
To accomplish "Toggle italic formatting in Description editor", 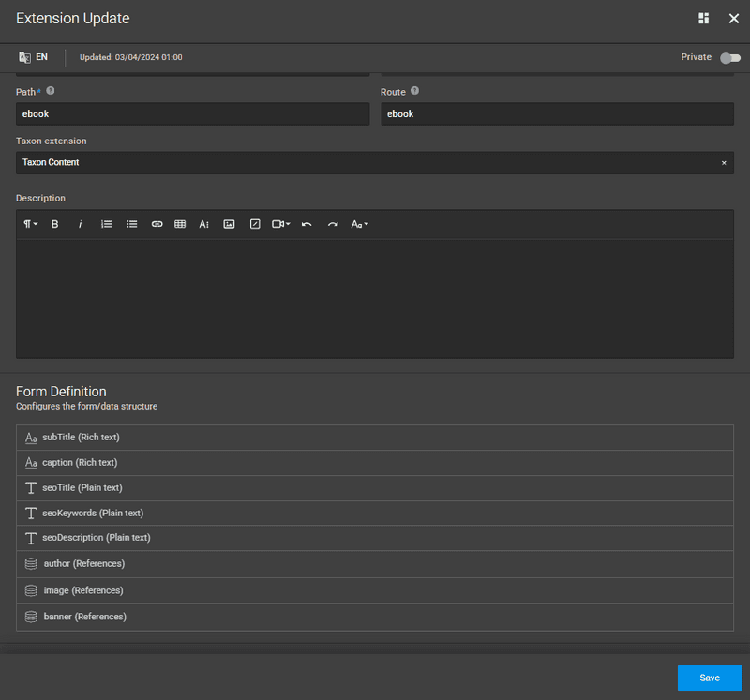I will pos(81,224).
